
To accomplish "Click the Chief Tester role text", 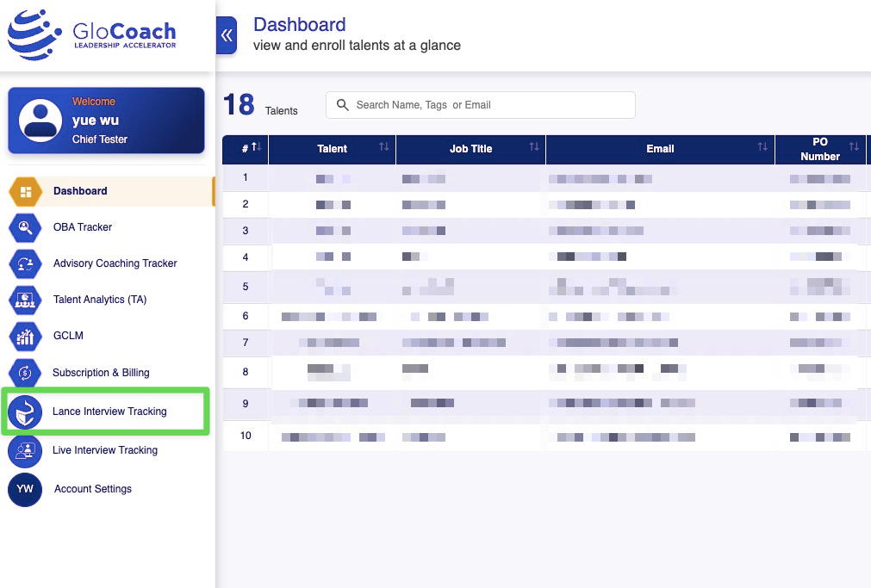I will click(100, 139).
